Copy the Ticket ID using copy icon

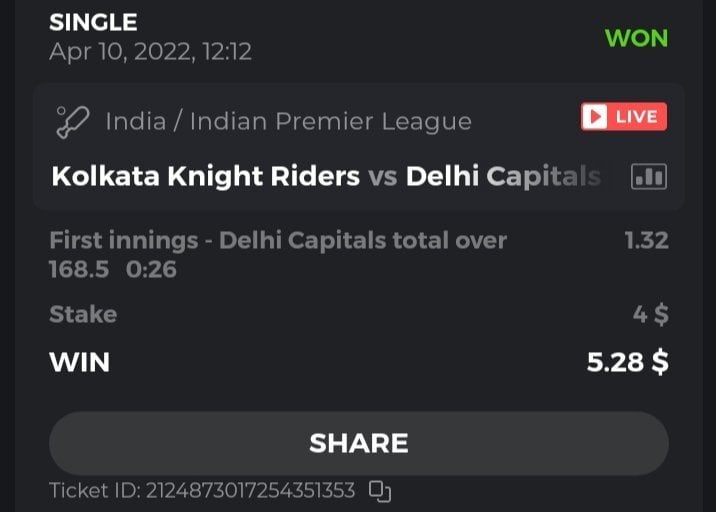[379, 491]
